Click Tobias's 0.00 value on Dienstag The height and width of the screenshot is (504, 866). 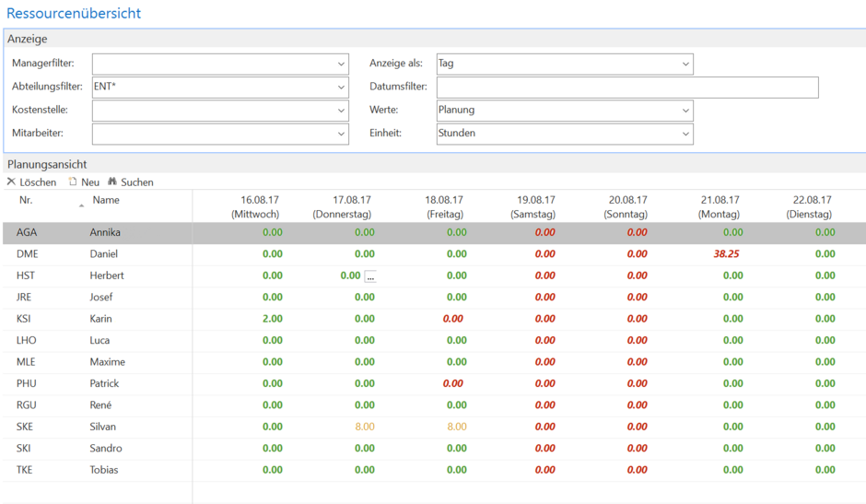click(x=825, y=470)
